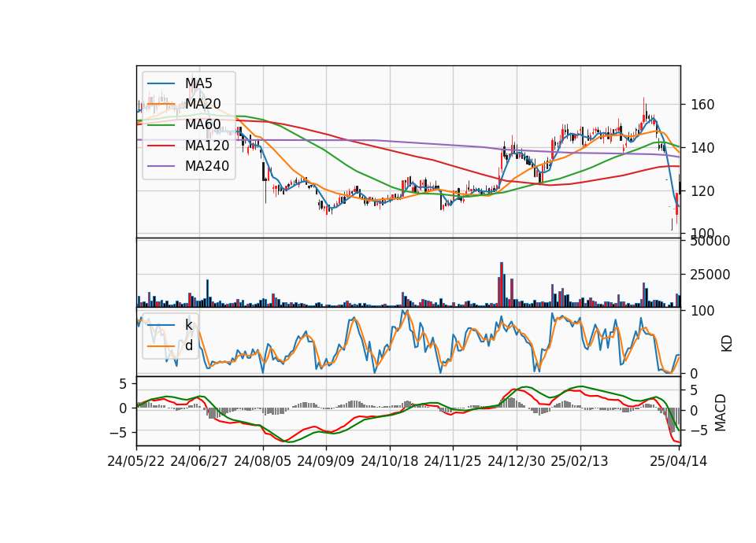Select the MA120 legend entry
The height and width of the screenshot is (543, 756).
point(188,146)
